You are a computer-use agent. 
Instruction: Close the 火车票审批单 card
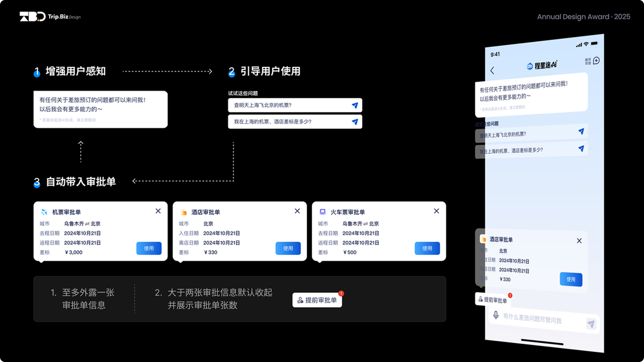(436, 211)
